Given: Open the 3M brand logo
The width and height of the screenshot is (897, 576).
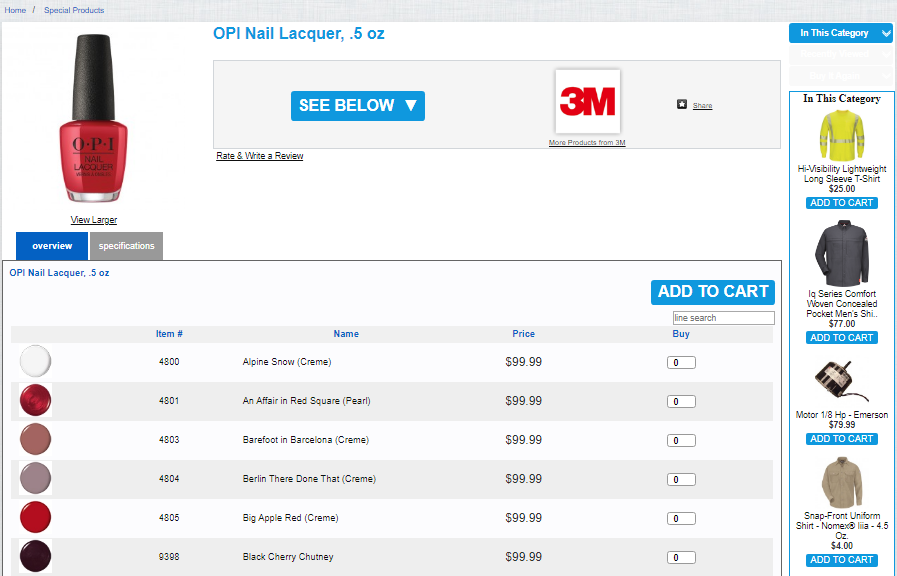Looking at the screenshot, I should point(588,101).
